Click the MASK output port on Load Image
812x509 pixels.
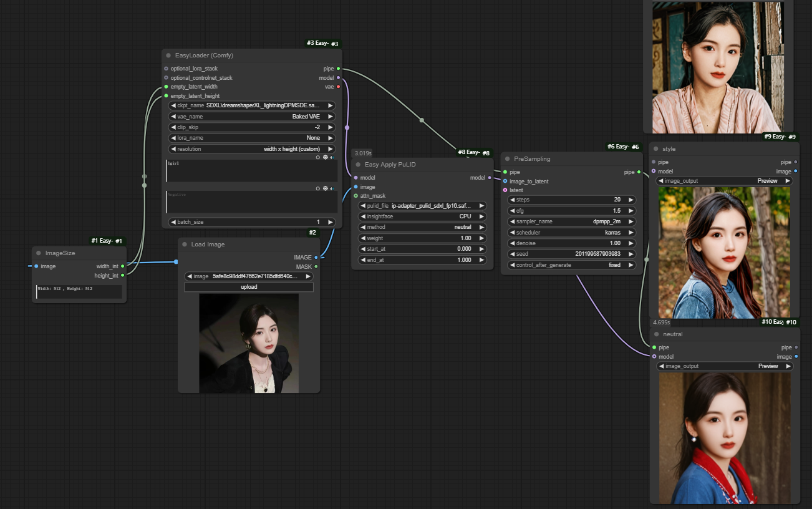[316, 266]
